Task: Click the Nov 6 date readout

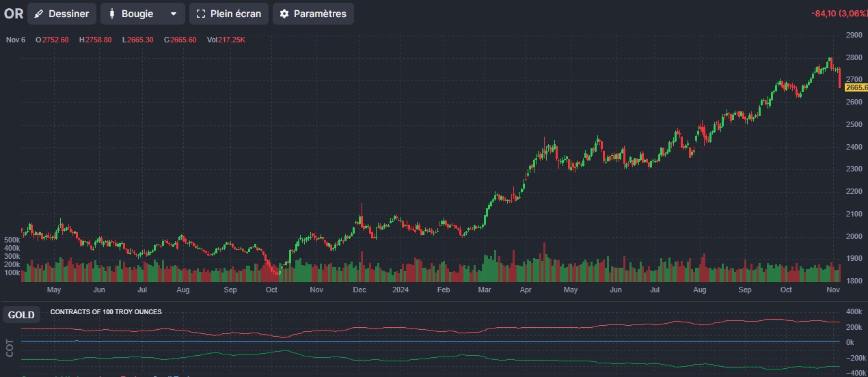Action: [16, 40]
